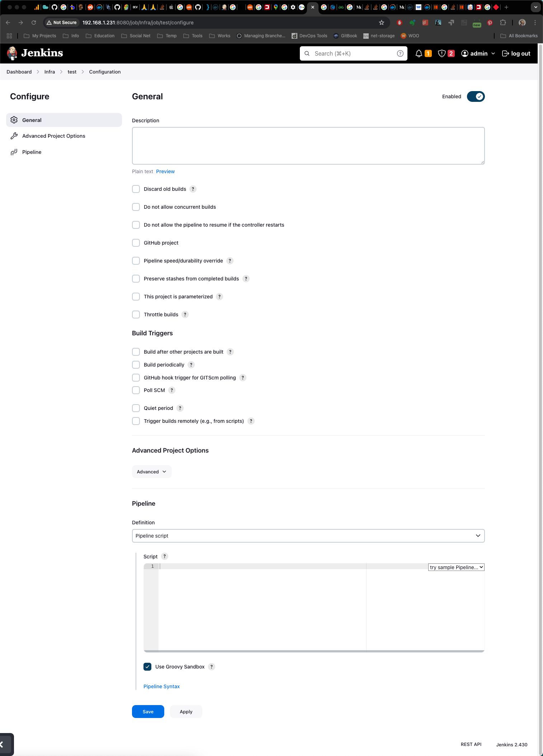Image resolution: width=543 pixels, height=756 pixels.
Task: Save the job configuration
Action: (x=148, y=712)
